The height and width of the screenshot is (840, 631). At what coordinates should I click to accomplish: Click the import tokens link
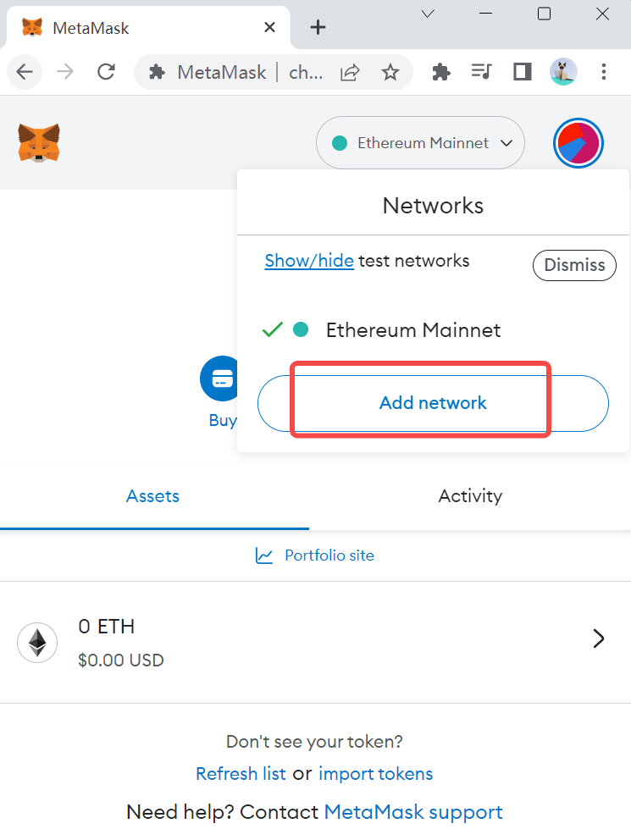[x=375, y=773]
